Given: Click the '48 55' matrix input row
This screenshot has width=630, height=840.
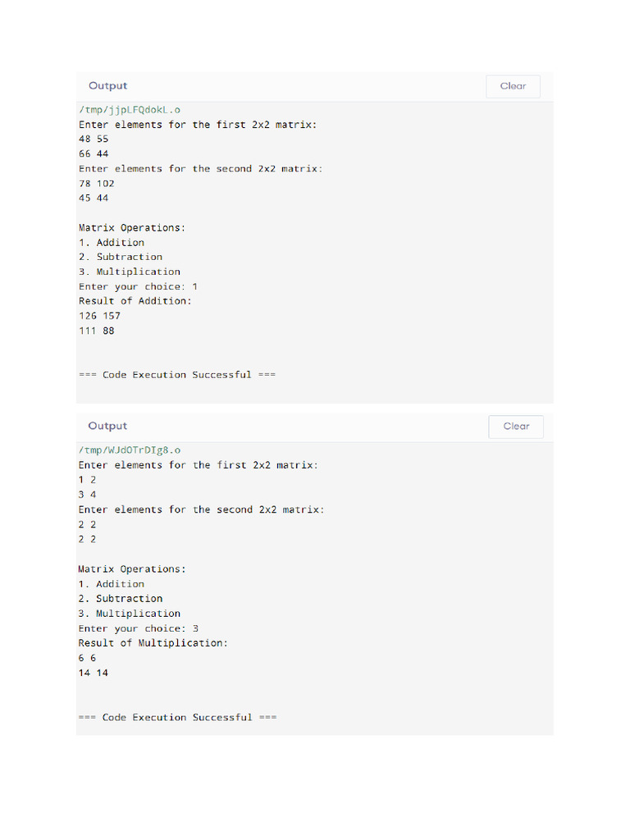Looking at the screenshot, I should click(94, 139).
